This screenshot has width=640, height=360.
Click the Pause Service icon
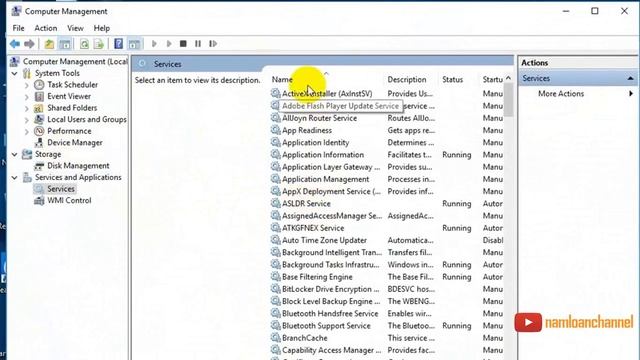click(198, 44)
